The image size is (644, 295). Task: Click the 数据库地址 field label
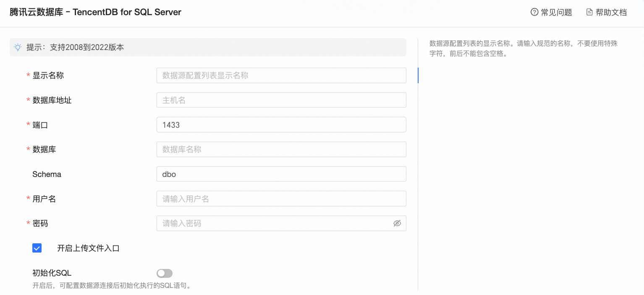(52, 100)
